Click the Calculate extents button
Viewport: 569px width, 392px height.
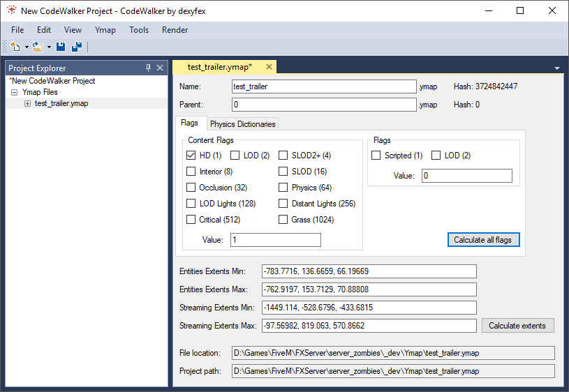tap(517, 326)
